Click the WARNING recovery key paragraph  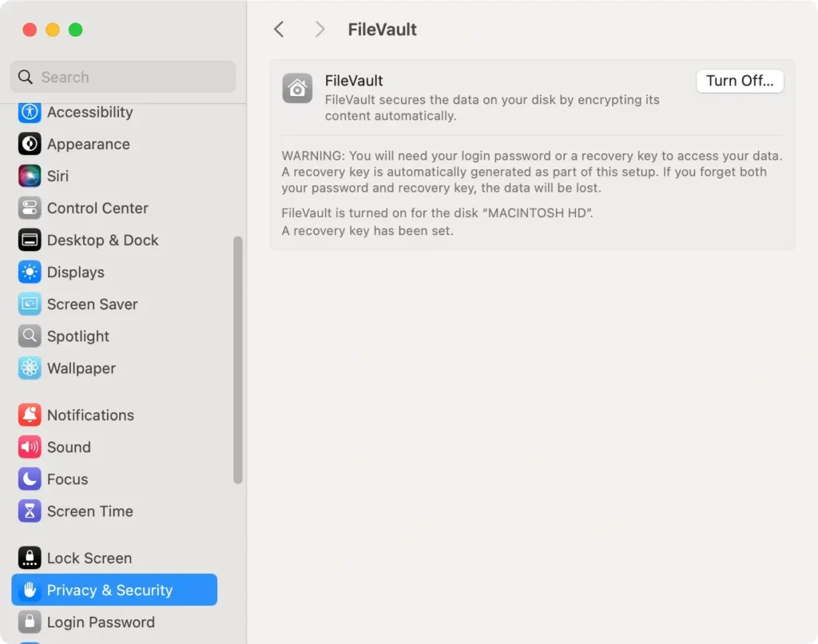point(532,172)
